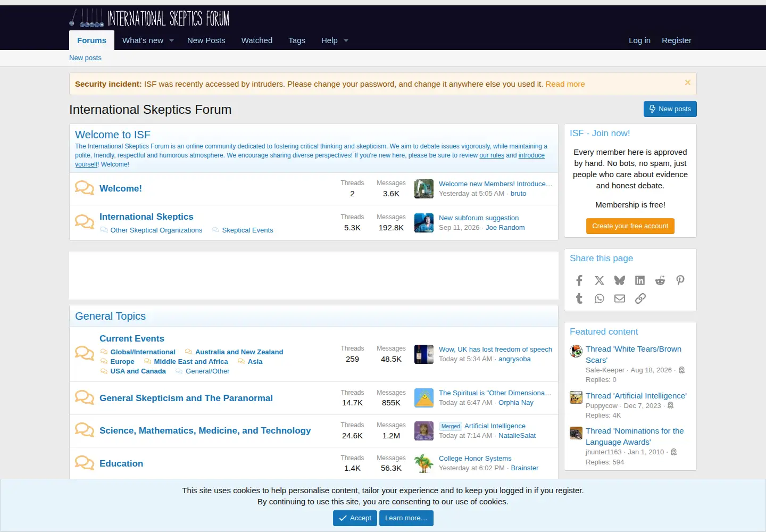Viewport: 766px width, 532px height.
Task: Open the New Posts nav item
Action: pyautogui.click(x=206, y=40)
